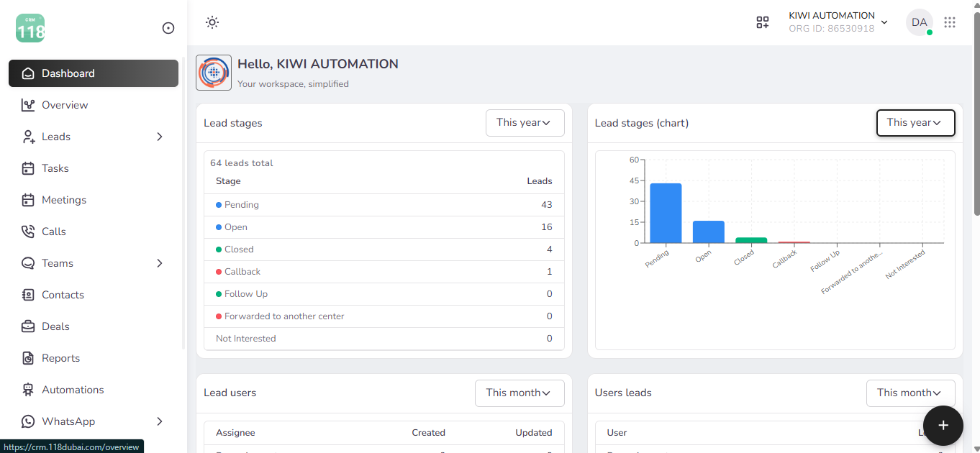Click the Overview chart icon
980x453 pixels.
tap(28, 105)
